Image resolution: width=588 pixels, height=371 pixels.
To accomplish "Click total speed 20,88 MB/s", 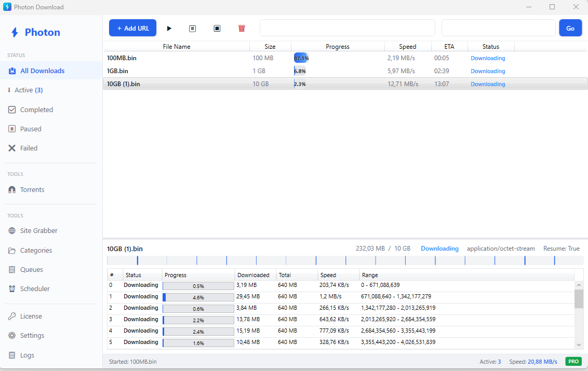I will [x=542, y=362].
